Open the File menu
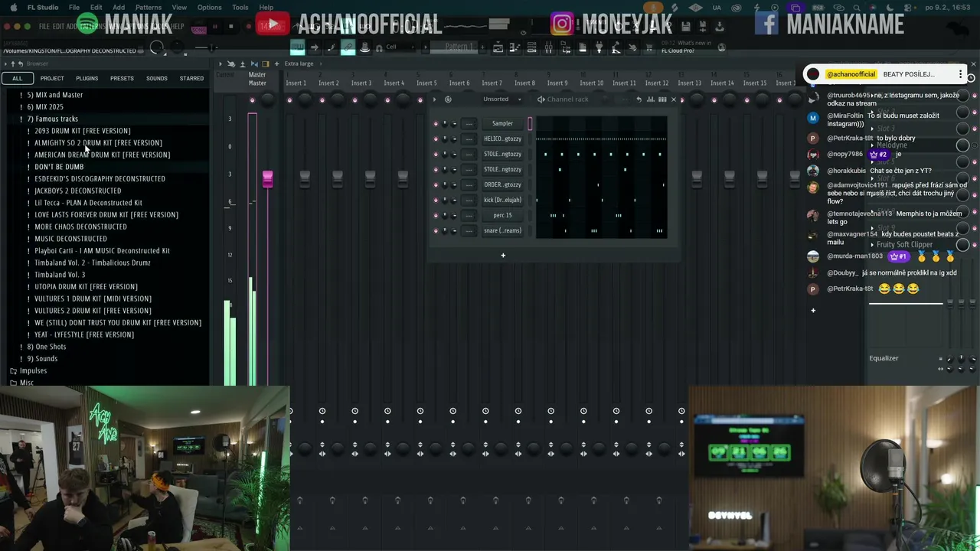 [74, 8]
